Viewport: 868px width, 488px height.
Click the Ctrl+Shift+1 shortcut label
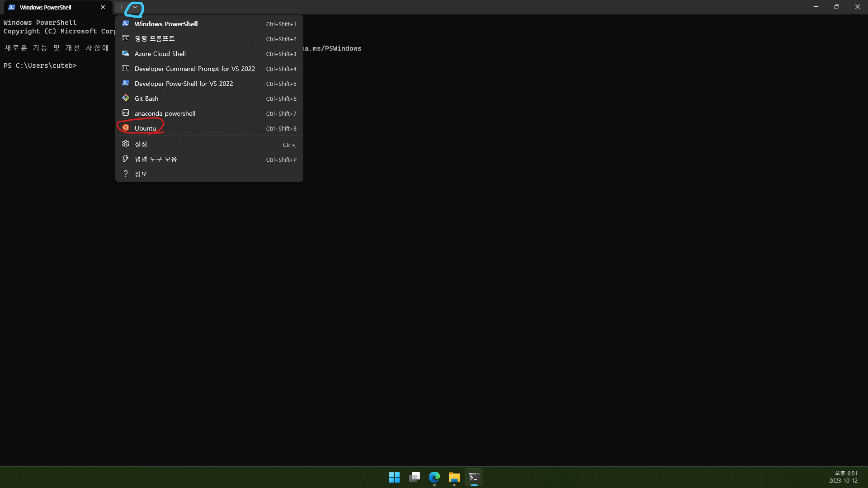[281, 24]
